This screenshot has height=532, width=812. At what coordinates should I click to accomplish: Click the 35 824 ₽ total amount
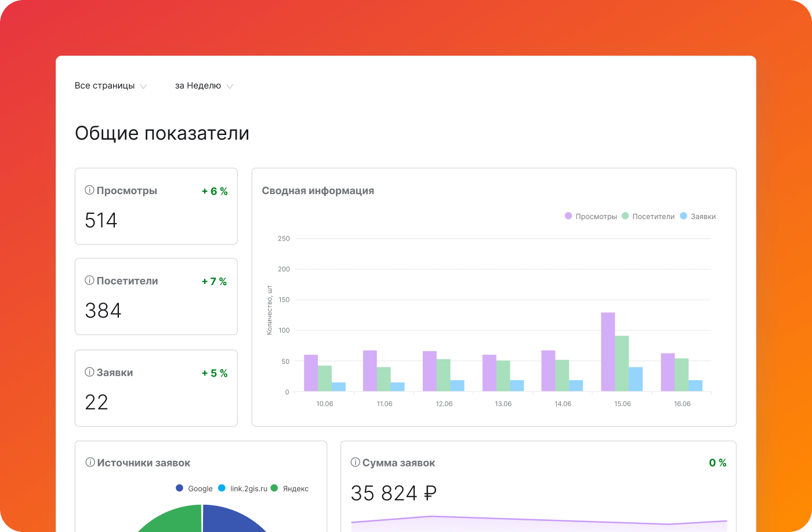(394, 493)
